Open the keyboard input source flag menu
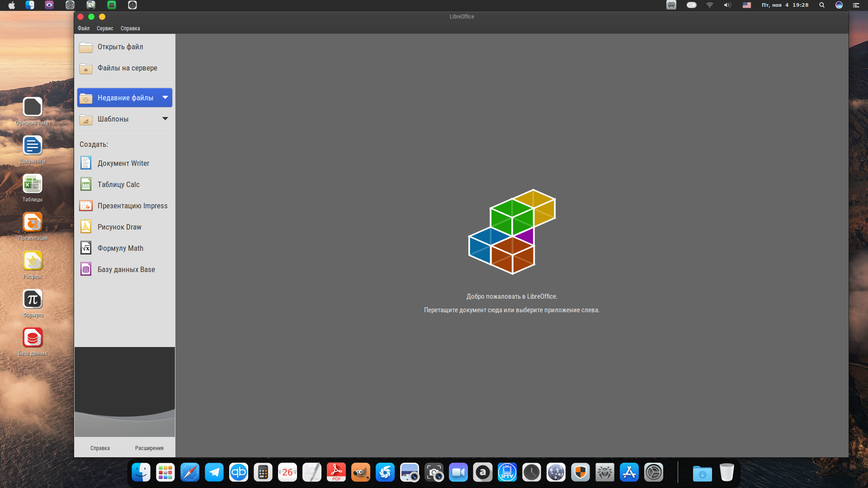The width and height of the screenshot is (868, 488). click(747, 5)
